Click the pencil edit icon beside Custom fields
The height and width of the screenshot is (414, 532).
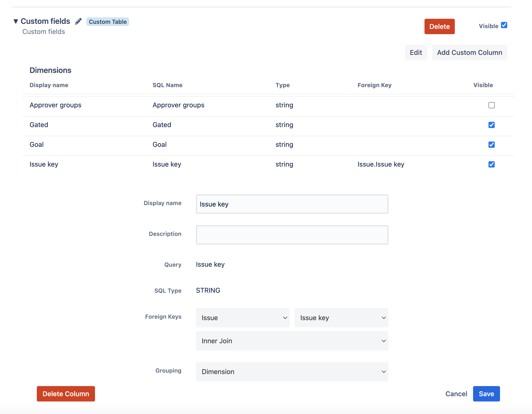[78, 21]
